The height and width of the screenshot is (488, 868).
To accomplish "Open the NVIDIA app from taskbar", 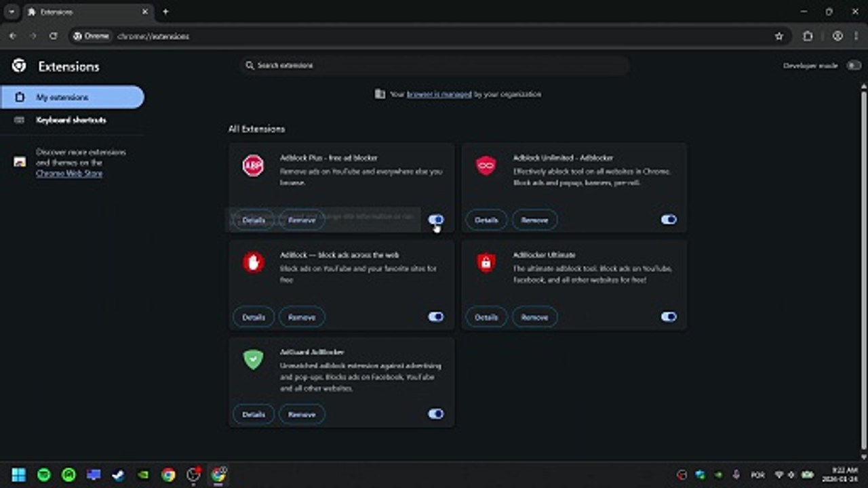I will pyautogui.click(x=143, y=474).
